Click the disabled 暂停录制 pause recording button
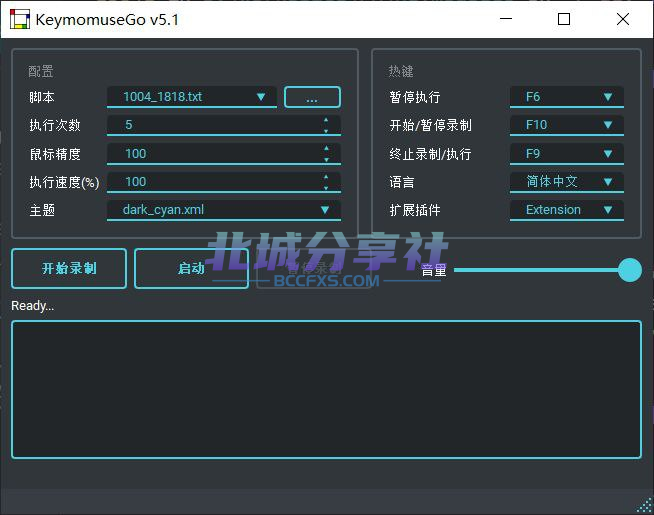The height and width of the screenshot is (515, 654). point(314,268)
